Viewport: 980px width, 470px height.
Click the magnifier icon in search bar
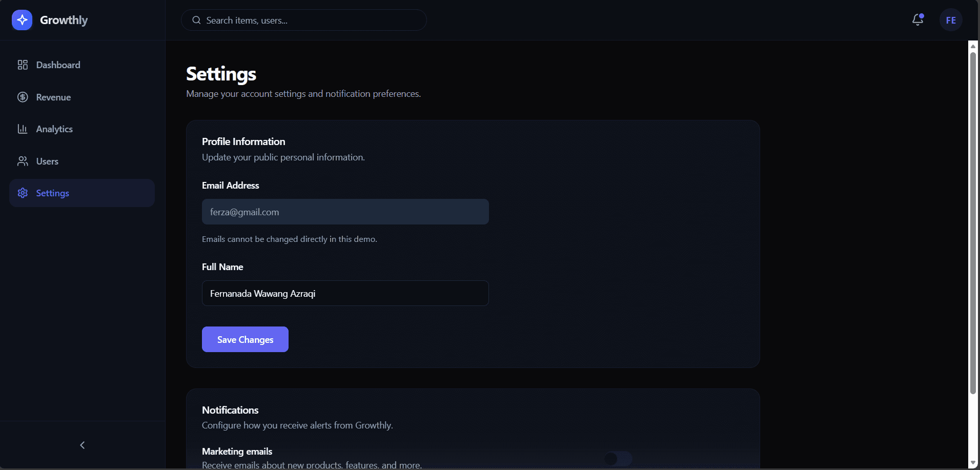[x=196, y=21]
